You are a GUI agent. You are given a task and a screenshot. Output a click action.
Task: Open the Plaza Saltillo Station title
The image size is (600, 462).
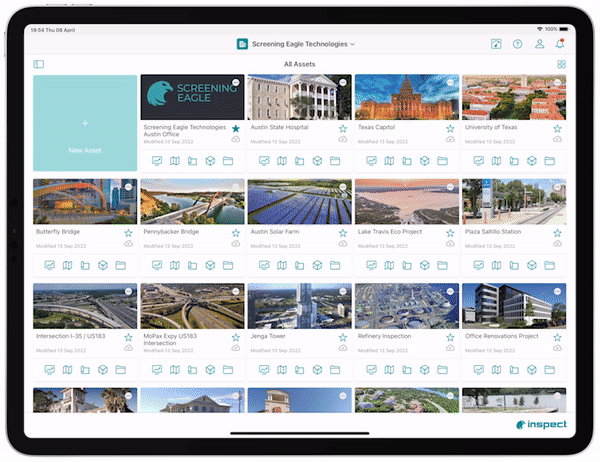click(493, 232)
